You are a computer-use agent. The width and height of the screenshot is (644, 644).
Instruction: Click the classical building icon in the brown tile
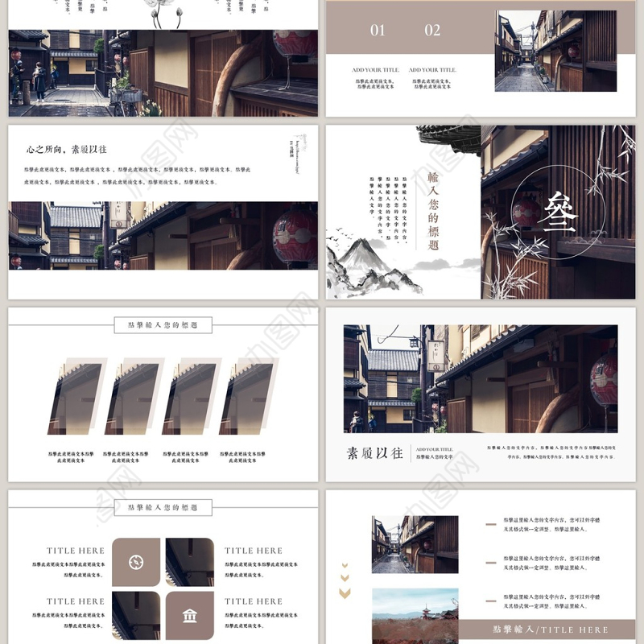click(190, 616)
